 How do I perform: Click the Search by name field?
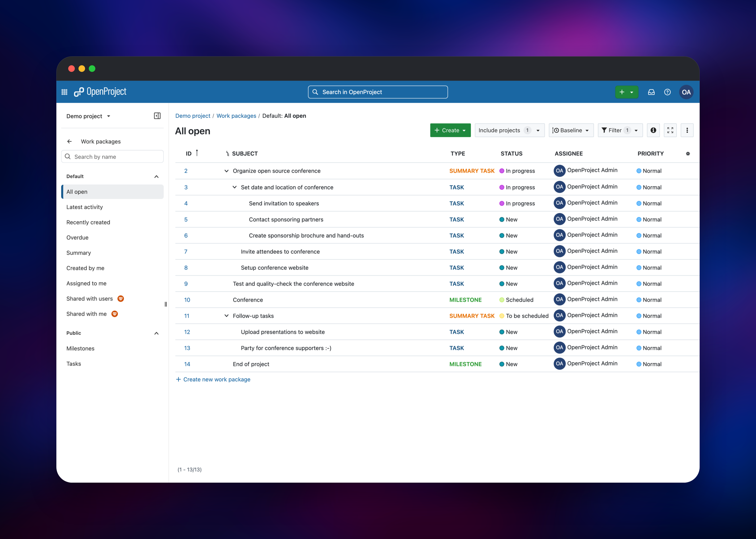coord(112,157)
